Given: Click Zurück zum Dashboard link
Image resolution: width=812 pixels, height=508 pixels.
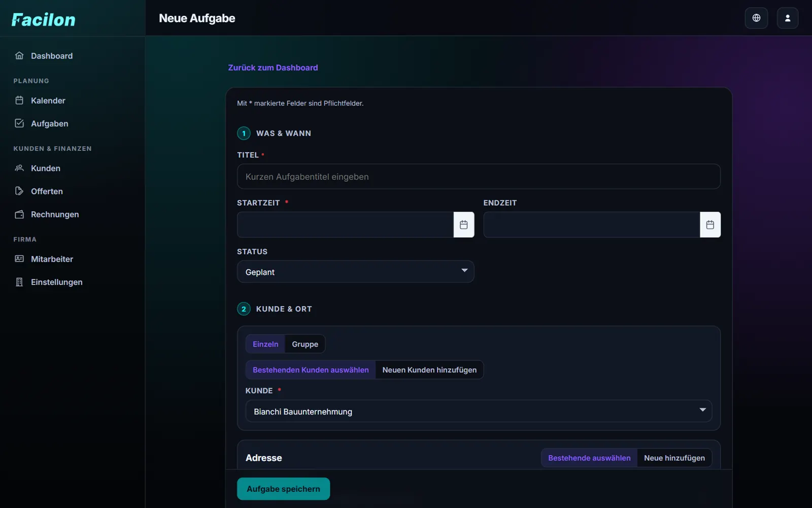Looking at the screenshot, I should pos(273,68).
